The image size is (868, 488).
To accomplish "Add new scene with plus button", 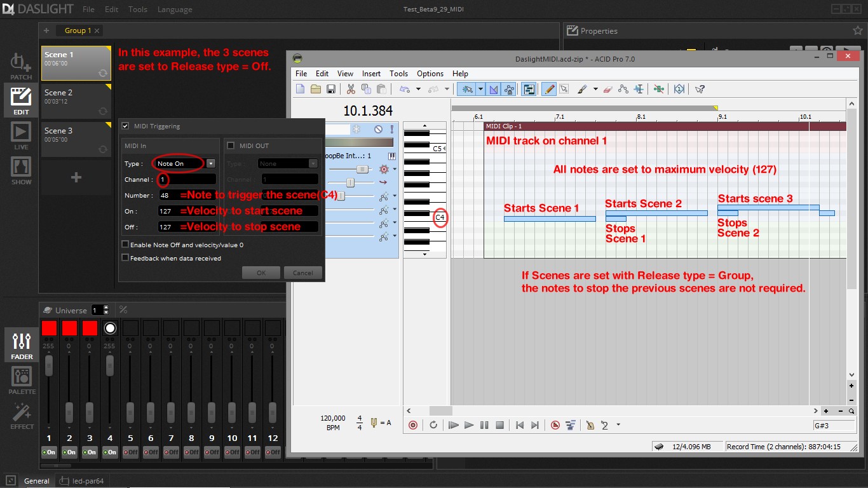I will click(76, 177).
